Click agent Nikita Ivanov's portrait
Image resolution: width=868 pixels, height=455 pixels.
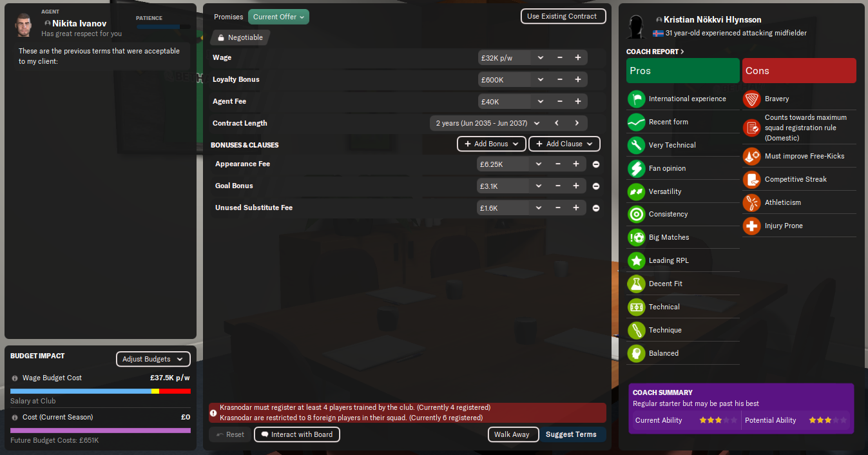(24, 24)
